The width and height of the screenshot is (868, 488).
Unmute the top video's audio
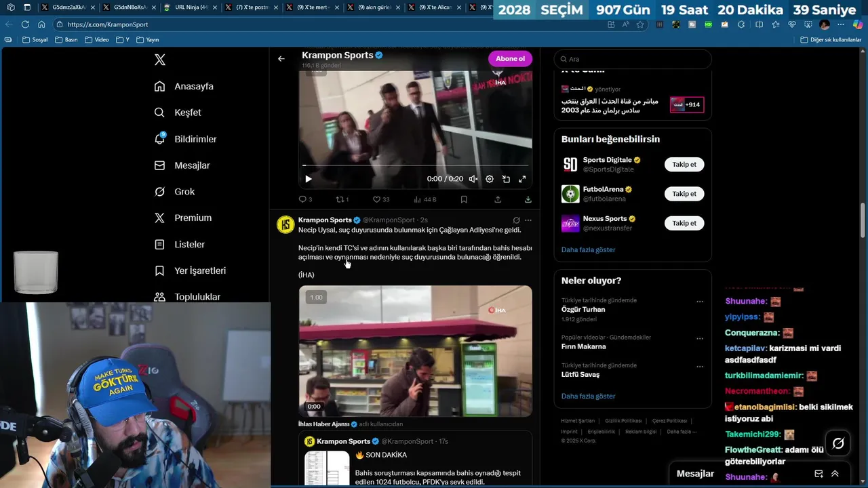coord(473,179)
